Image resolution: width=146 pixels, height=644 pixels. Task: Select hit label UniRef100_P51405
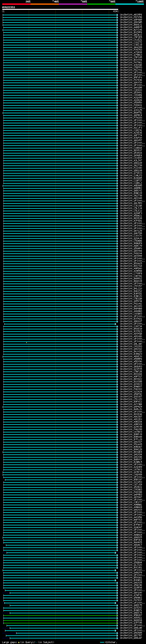[x=131, y=445]
